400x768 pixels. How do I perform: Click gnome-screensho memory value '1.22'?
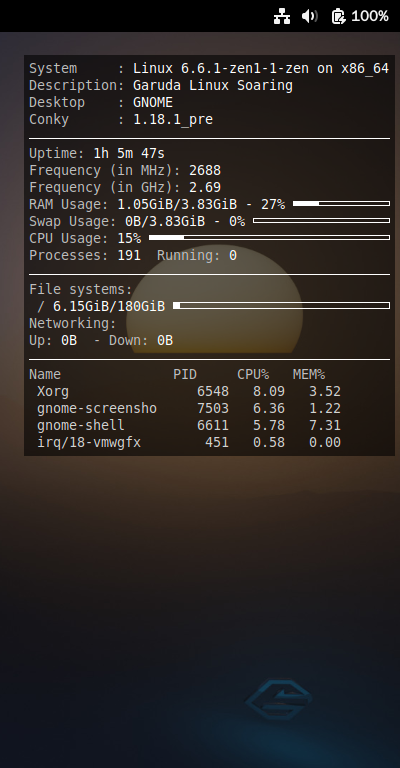point(325,408)
